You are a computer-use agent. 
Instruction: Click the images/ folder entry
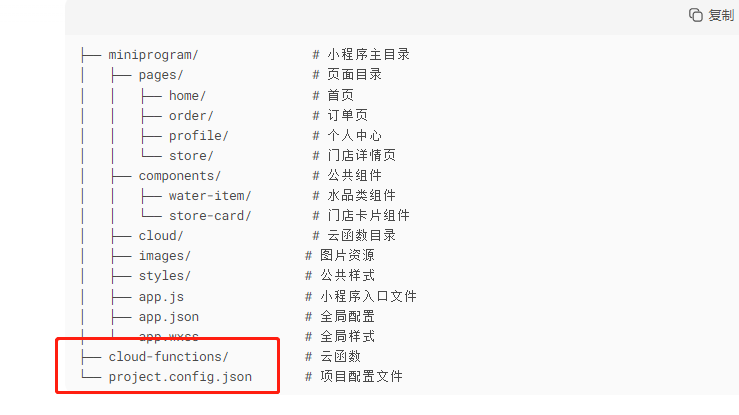click(164, 256)
